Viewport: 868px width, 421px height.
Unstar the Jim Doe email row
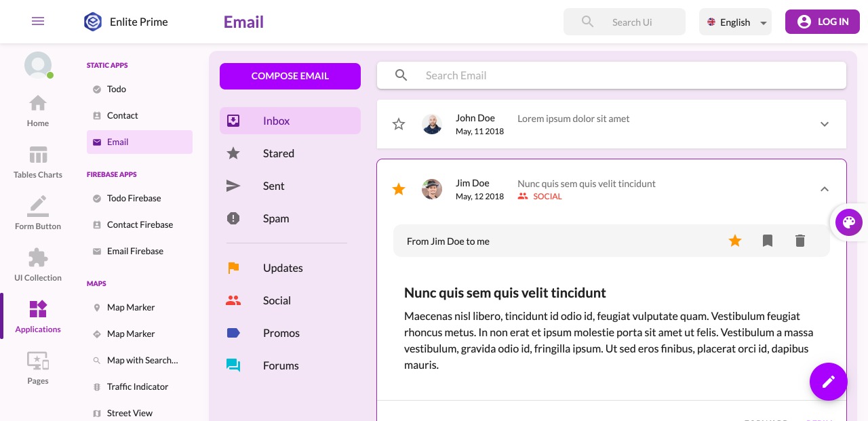pyautogui.click(x=399, y=189)
